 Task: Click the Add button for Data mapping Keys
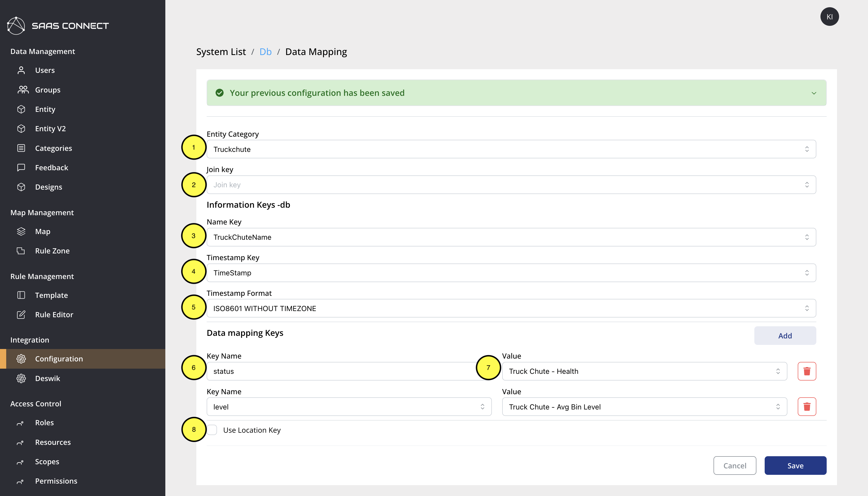tap(785, 336)
